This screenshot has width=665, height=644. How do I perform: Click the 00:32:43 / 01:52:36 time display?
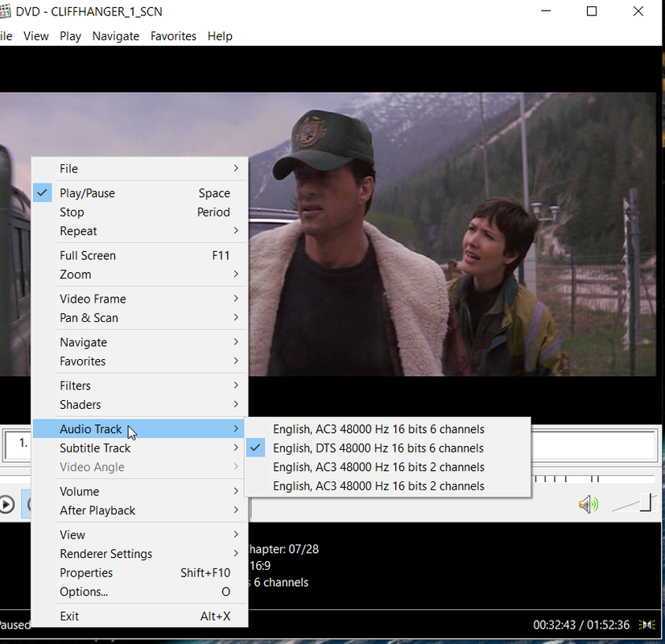point(581,625)
